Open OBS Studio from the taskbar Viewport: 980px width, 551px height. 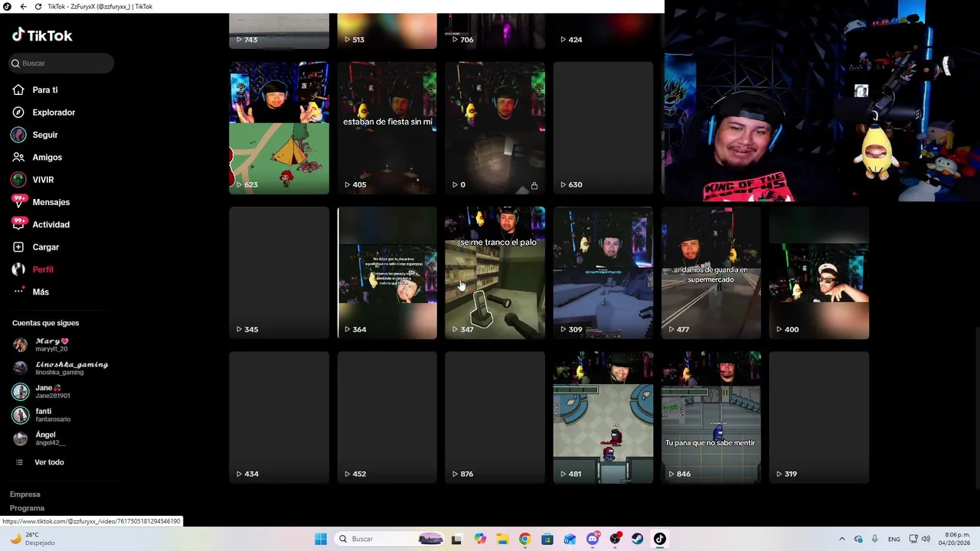(x=615, y=539)
